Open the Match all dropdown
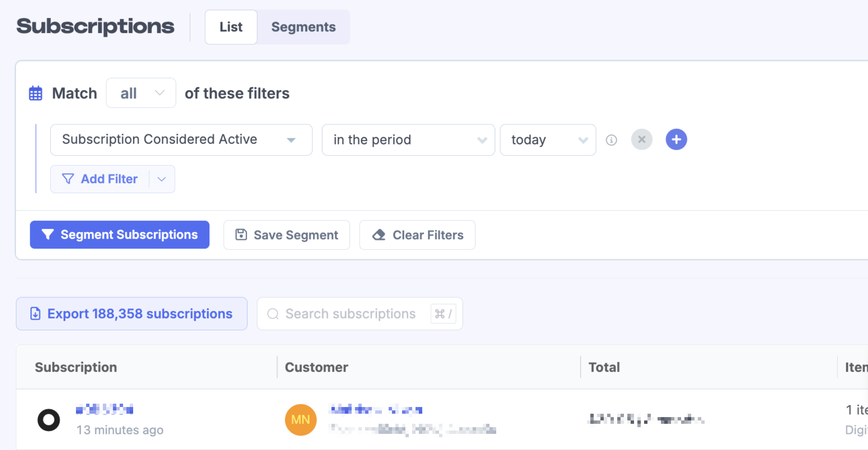Image resolution: width=868 pixels, height=450 pixels. click(141, 93)
